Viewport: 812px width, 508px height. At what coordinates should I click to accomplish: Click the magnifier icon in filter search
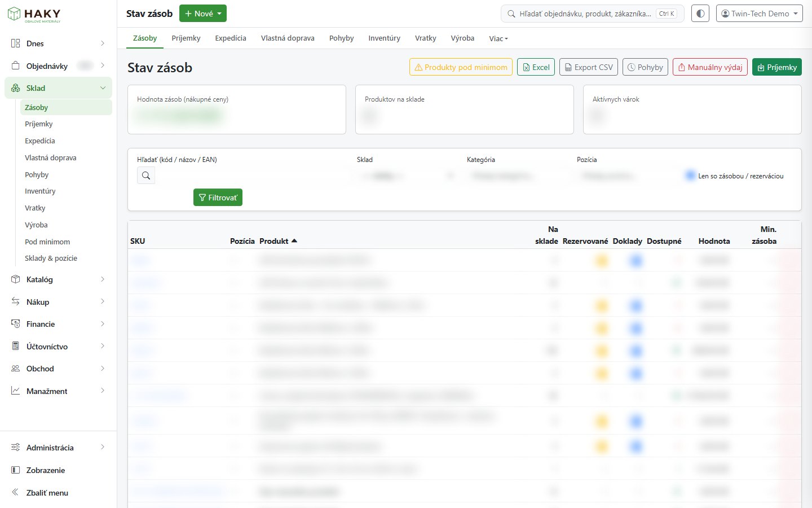tap(146, 176)
